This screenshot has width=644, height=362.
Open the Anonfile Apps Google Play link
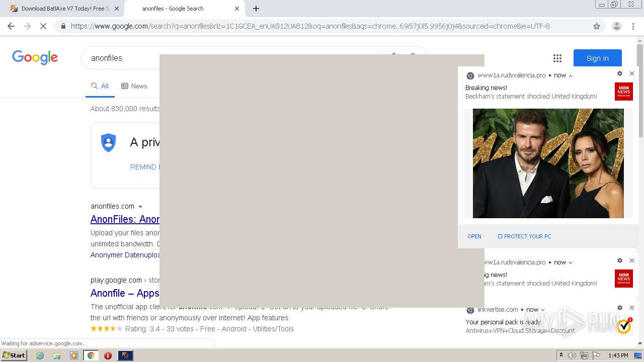click(x=125, y=293)
